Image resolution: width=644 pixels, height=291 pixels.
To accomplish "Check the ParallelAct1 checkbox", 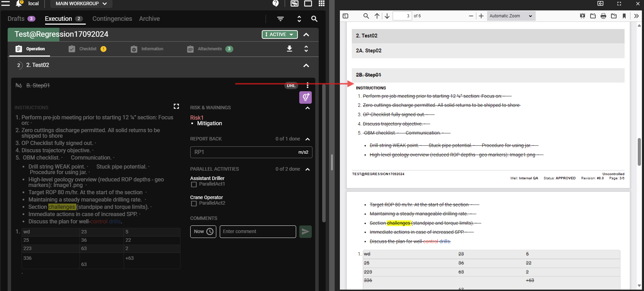I will click(194, 185).
